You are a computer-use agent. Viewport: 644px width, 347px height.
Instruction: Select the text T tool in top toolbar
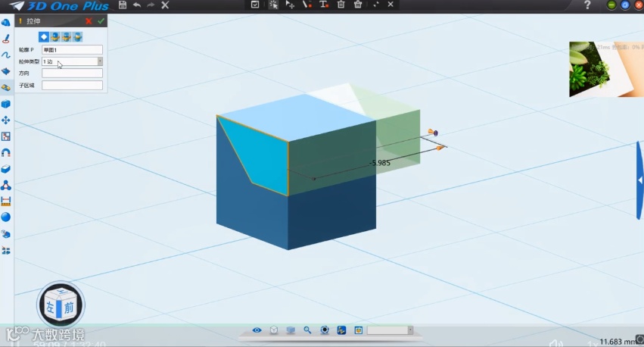[324, 5]
